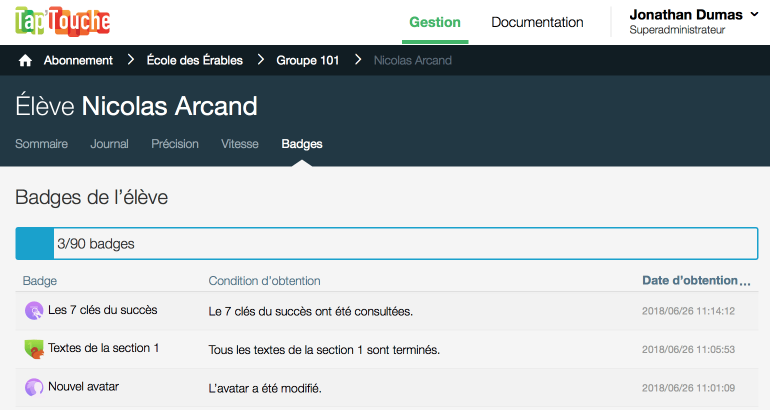The height and width of the screenshot is (410, 770).
Task: Go to Abonnement in breadcrumb
Action: click(78, 61)
